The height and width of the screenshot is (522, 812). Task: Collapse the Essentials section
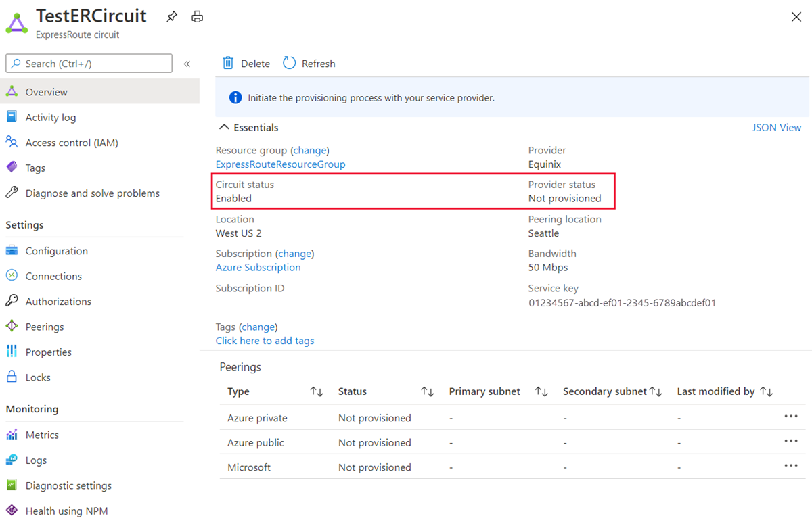[225, 127]
